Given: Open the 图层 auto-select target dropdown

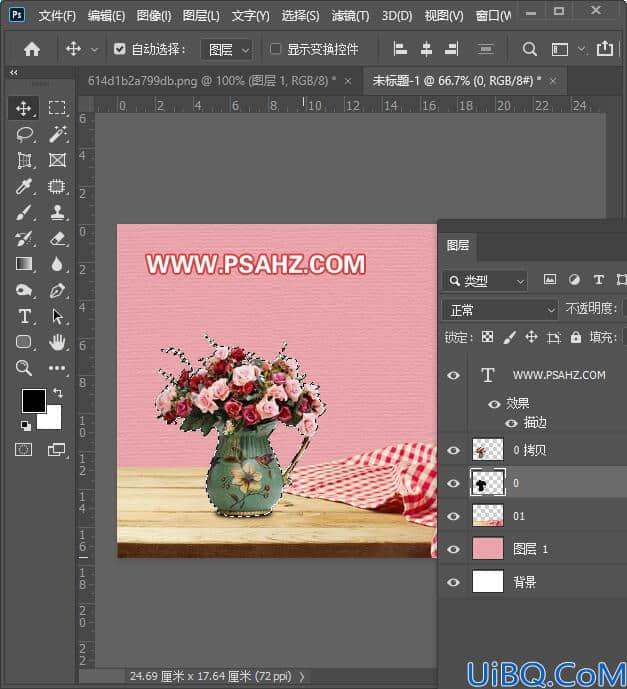Looking at the screenshot, I should point(227,50).
